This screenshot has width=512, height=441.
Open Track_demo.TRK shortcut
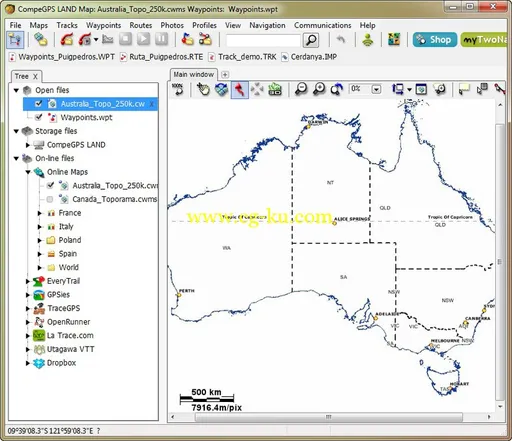pyautogui.click(x=242, y=57)
